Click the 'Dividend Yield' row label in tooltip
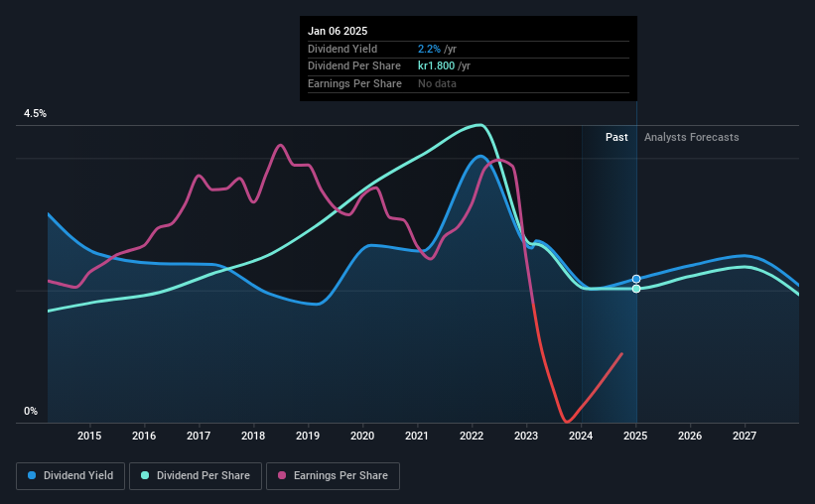815x504 pixels. coord(342,49)
